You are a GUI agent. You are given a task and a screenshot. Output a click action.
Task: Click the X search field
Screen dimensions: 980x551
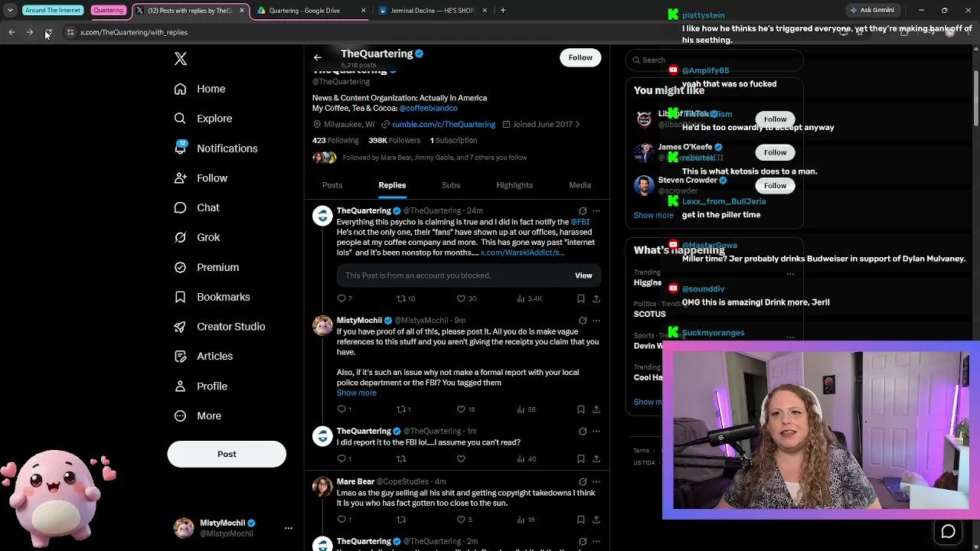714,60
